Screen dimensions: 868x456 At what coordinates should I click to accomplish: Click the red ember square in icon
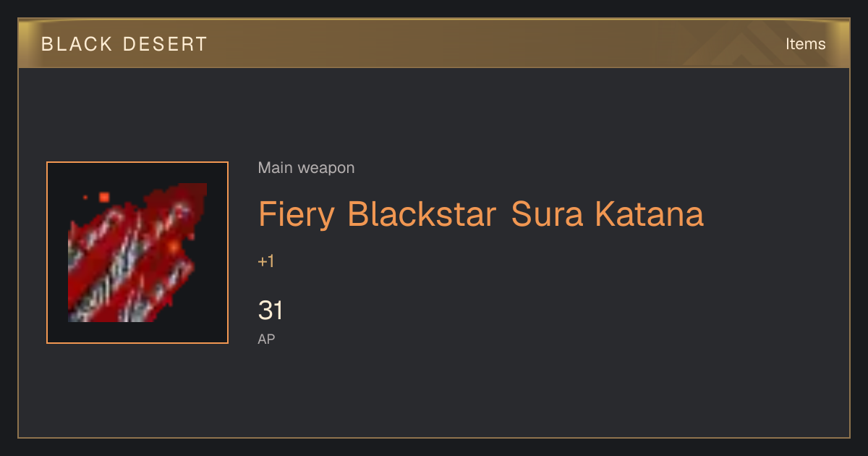pos(104,197)
